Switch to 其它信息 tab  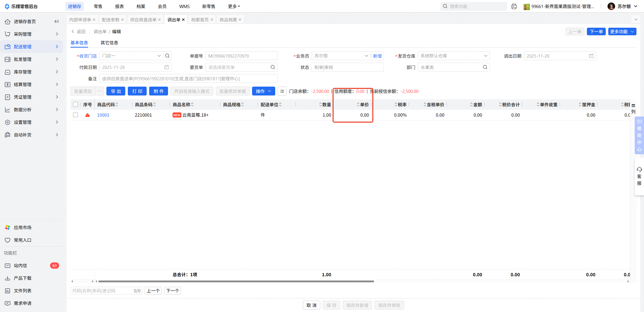click(109, 43)
